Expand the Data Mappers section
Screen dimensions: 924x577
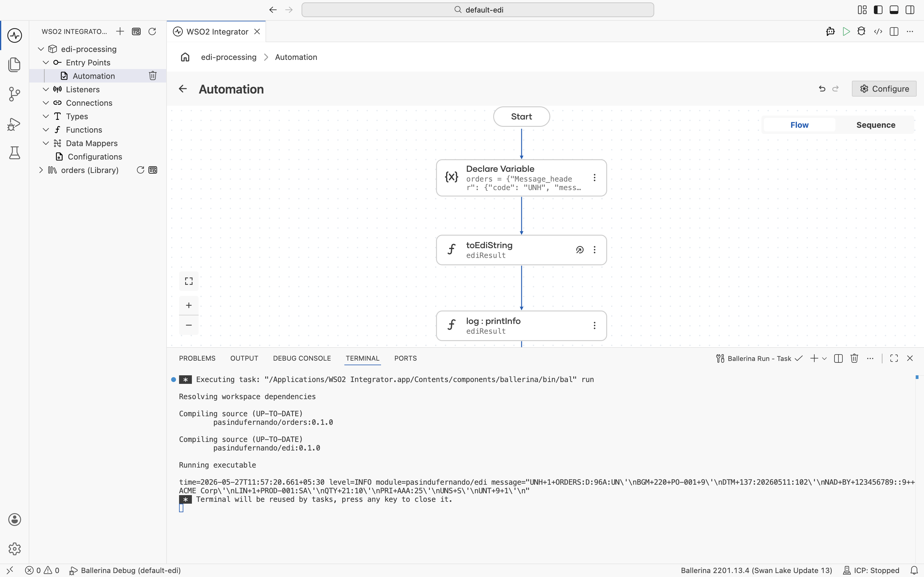[x=46, y=143]
